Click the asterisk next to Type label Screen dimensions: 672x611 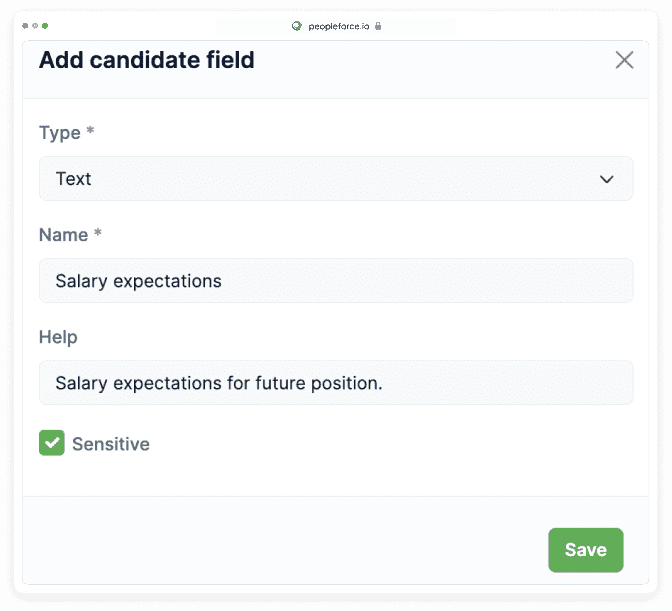tap(90, 131)
